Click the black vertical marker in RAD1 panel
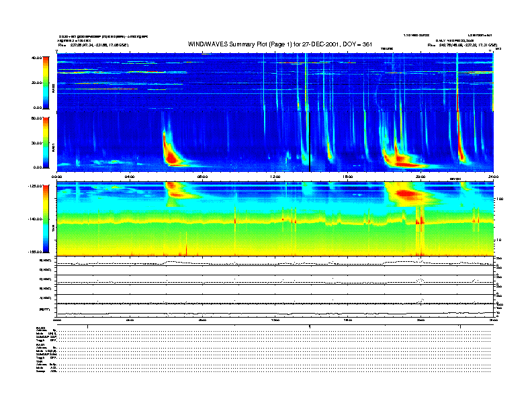 point(310,142)
